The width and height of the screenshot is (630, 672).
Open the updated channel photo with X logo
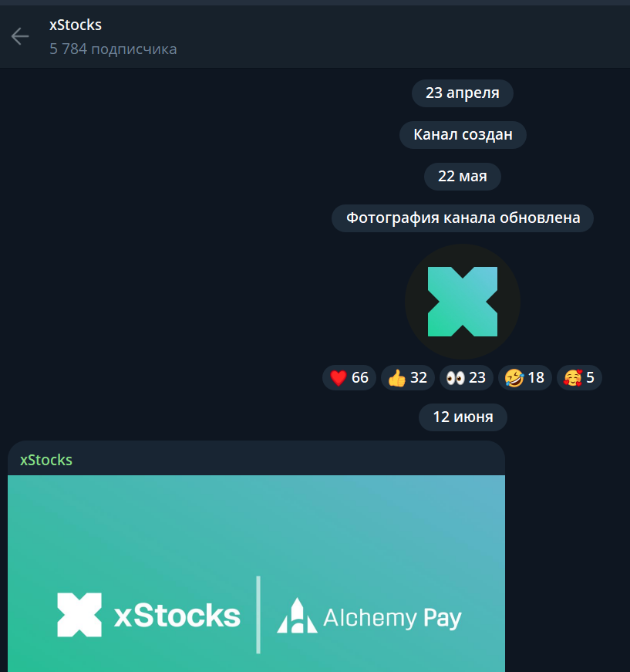[463, 302]
